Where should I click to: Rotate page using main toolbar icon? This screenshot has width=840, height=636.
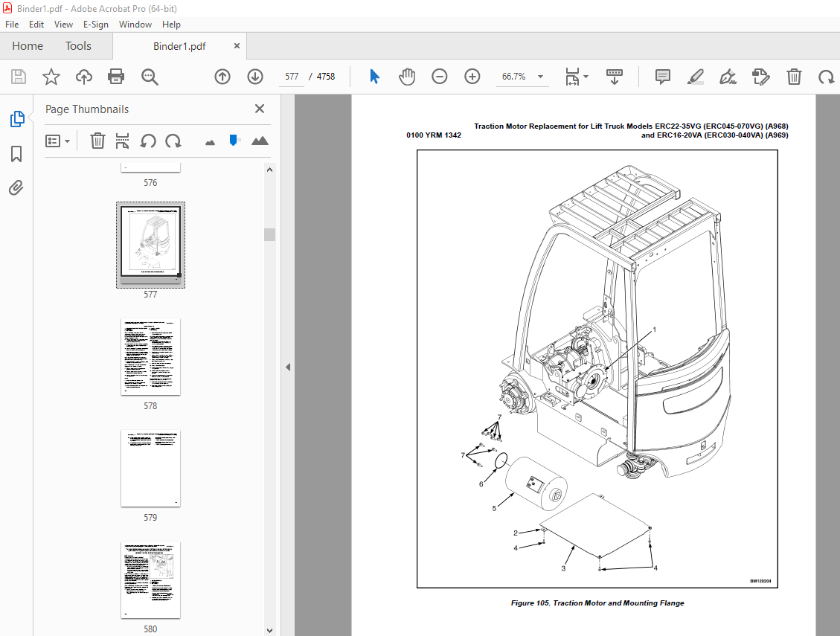point(826,77)
